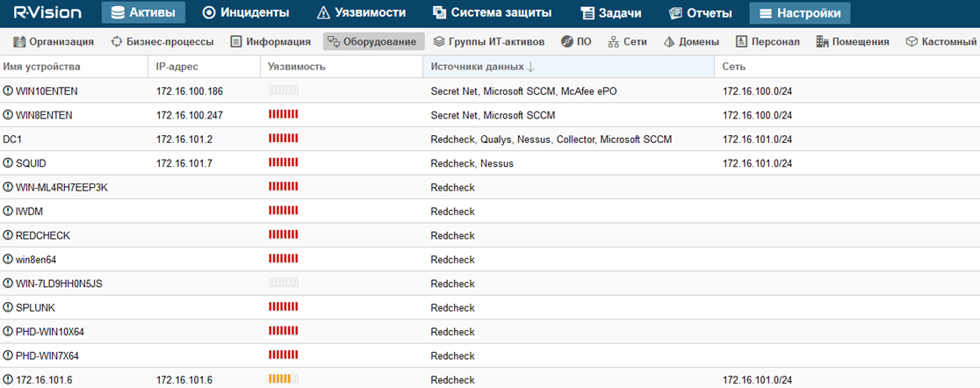Viewport: 980px width, 388px height.
Task: Click the alert icon next to IWDM
Action: coord(8,212)
